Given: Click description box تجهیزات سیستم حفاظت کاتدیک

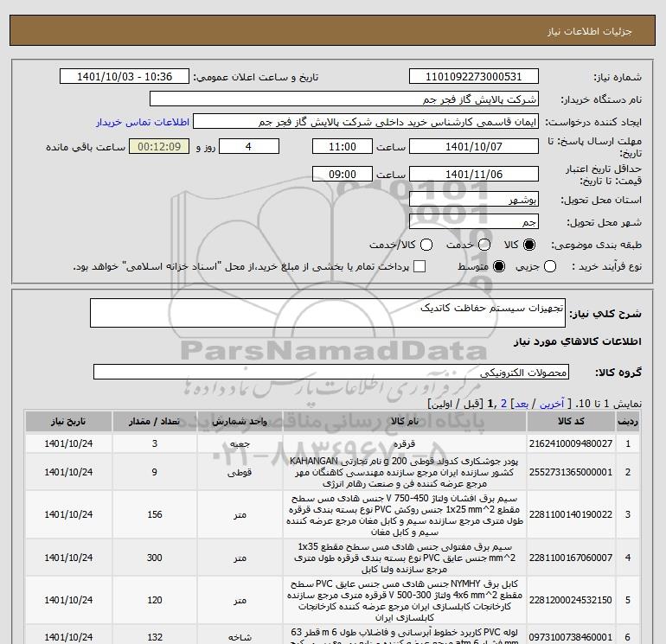Looking at the screenshot, I should [328, 313].
